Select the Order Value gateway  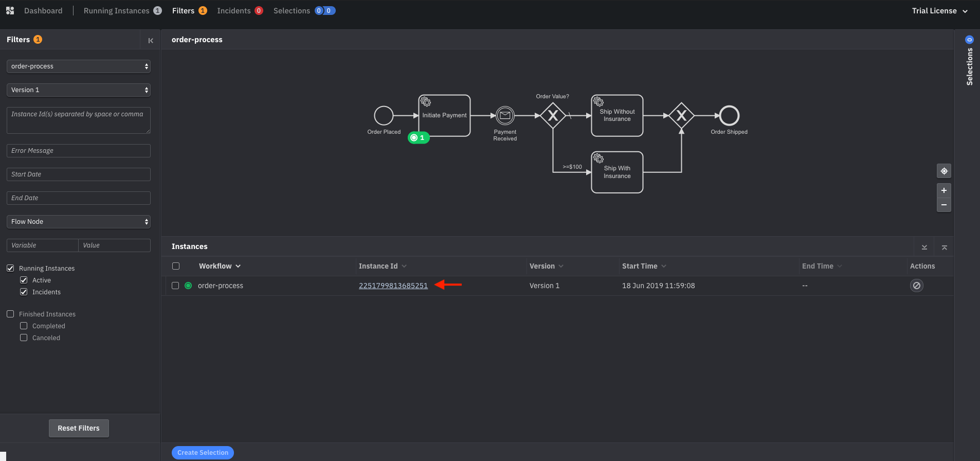[x=553, y=115]
